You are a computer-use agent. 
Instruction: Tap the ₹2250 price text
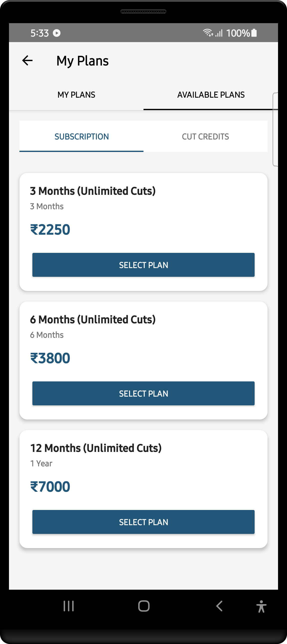click(50, 229)
